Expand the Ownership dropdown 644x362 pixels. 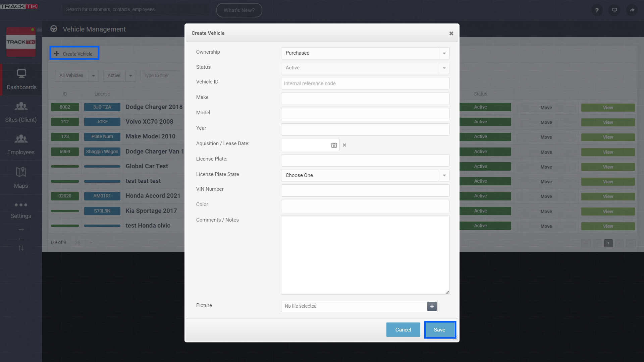pos(444,53)
